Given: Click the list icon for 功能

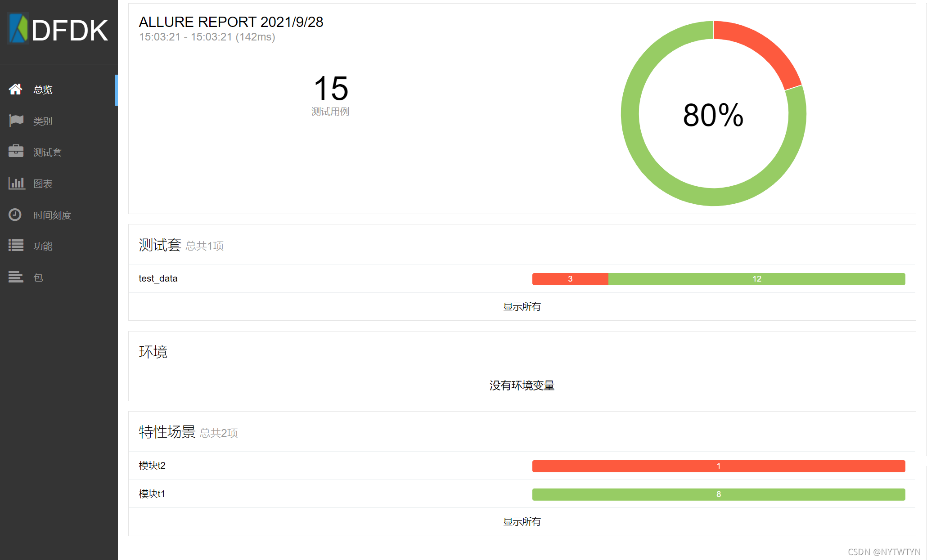Looking at the screenshot, I should pyautogui.click(x=16, y=246).
